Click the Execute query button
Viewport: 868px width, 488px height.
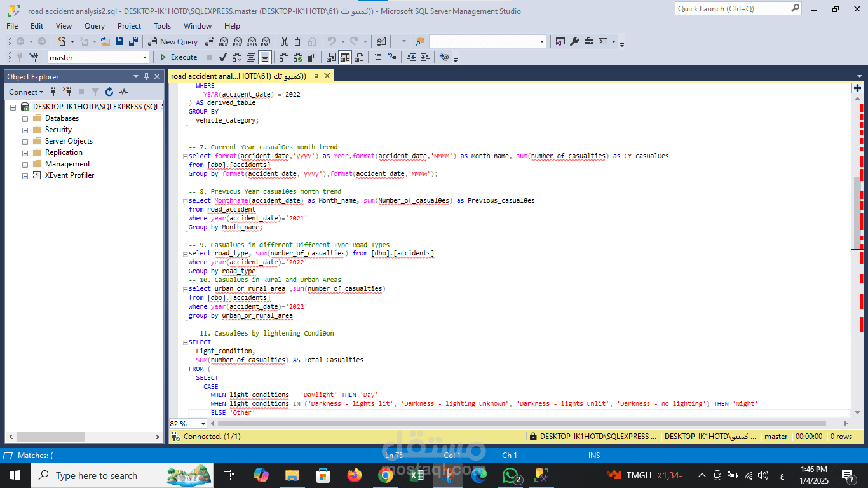click(x=179, y=57)
